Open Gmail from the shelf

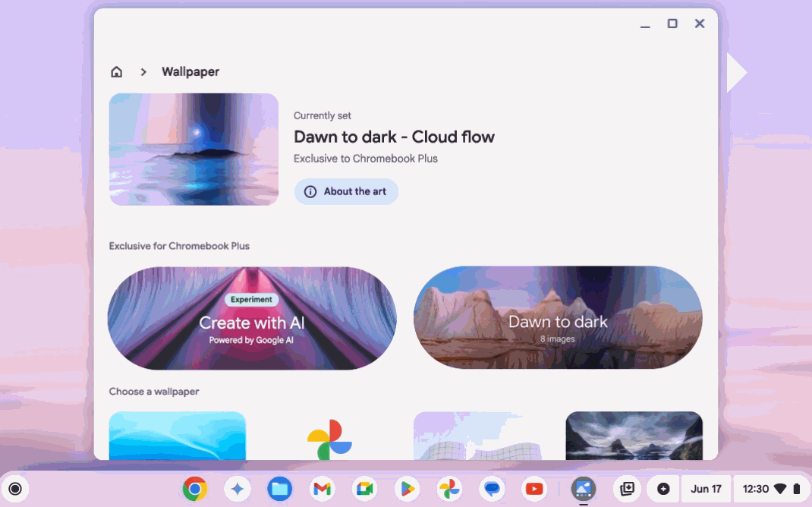(323, 489)
